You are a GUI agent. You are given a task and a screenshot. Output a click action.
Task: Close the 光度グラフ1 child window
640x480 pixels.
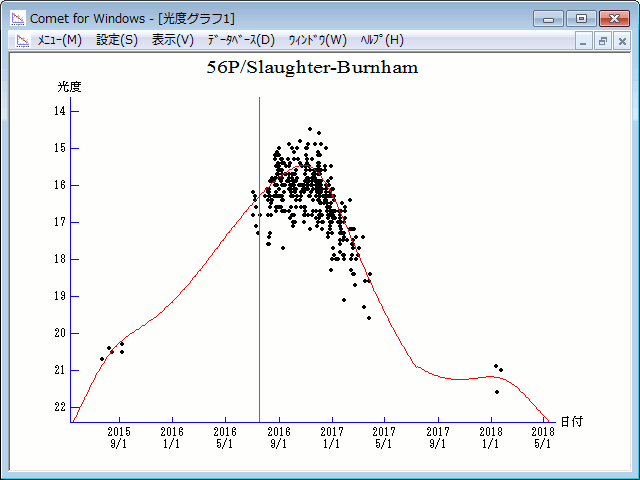click(x=622, y=41)
